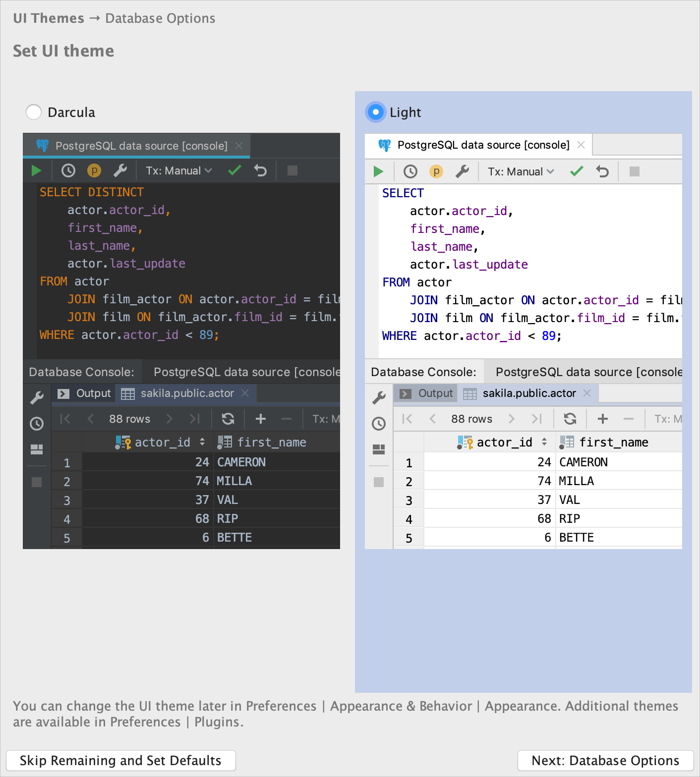Select the Light theme radio button
700x777 pixels.
point(376,112)
